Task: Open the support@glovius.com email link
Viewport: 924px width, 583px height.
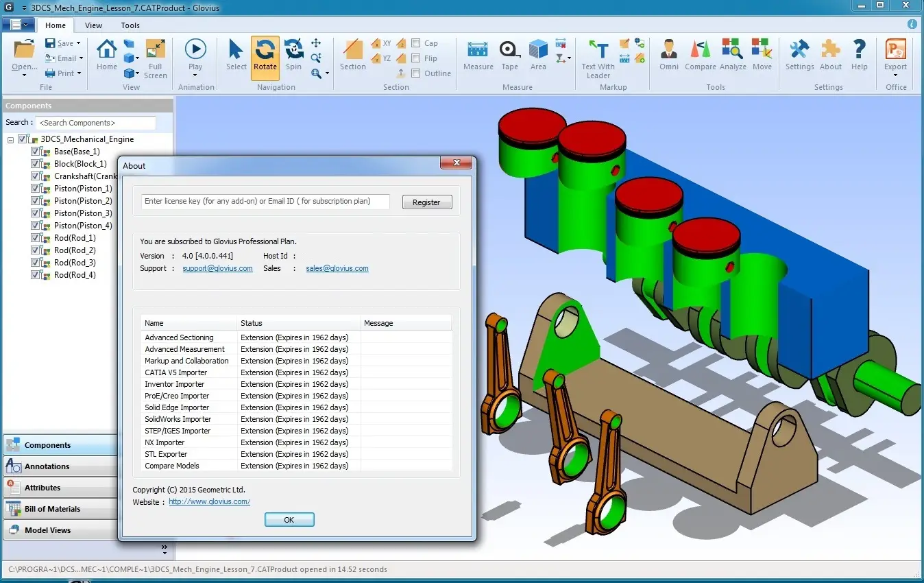Action: [217, 268]
